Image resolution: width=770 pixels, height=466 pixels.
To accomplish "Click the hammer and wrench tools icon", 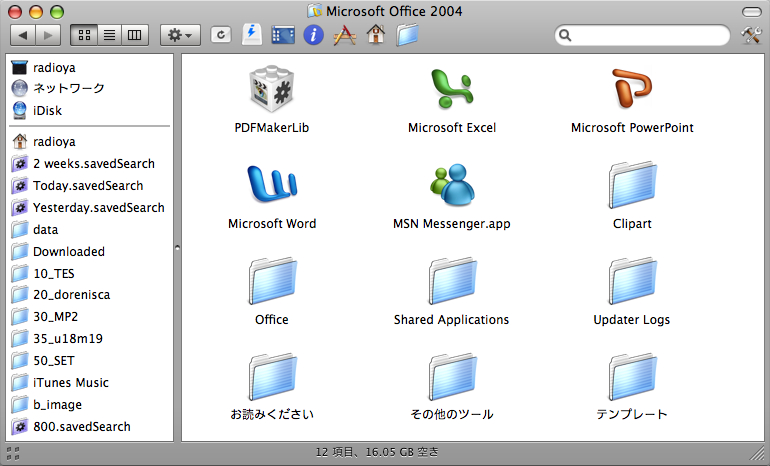I will [x=751, y=35].
